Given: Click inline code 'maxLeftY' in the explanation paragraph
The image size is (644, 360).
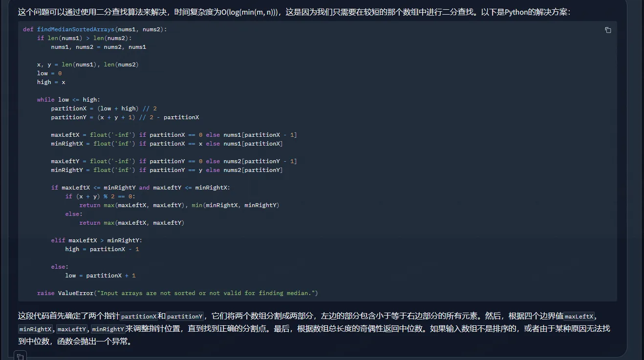Looking at the screenshot, I should (71, 329).
